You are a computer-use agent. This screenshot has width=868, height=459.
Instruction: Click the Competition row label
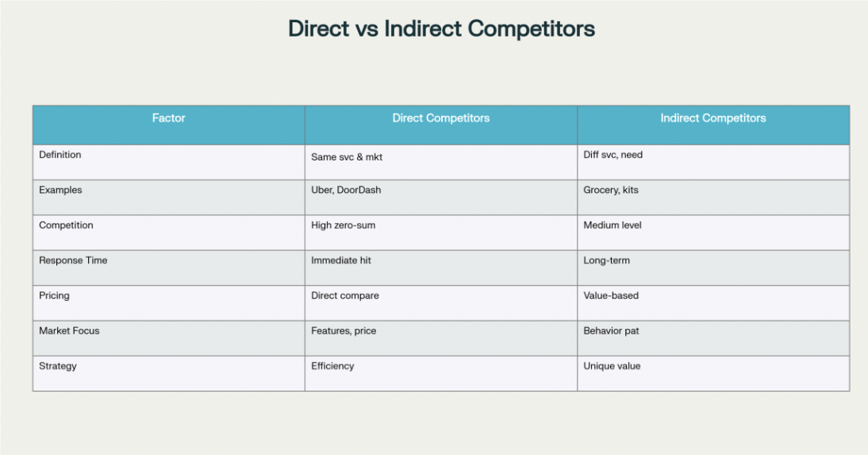pos(66,226)
